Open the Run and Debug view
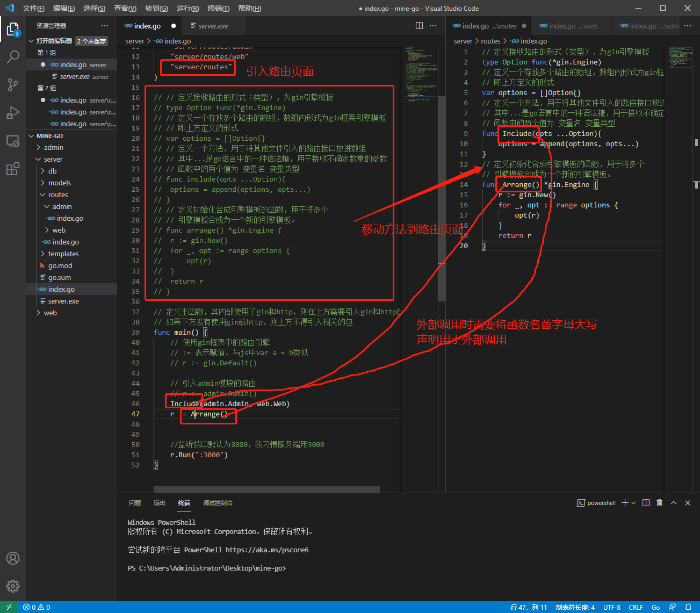The height and width of the screenshot is (613, 700). pos(13,113)
